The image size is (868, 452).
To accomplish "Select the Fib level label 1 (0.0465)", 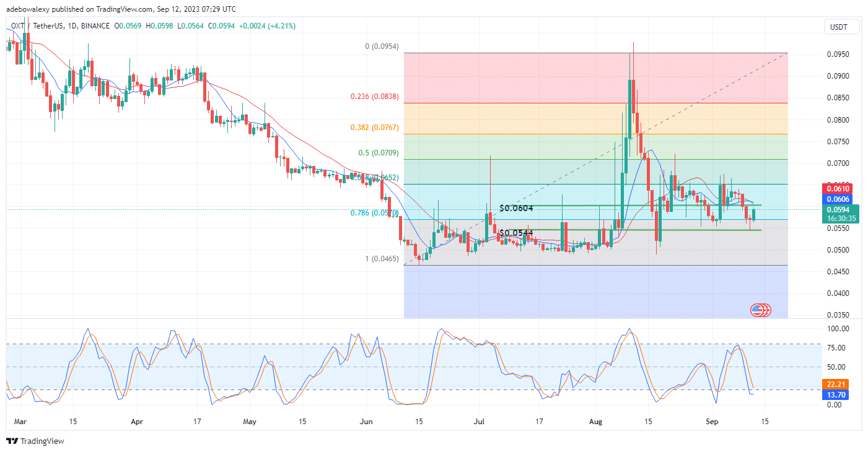I will (382, 259).
